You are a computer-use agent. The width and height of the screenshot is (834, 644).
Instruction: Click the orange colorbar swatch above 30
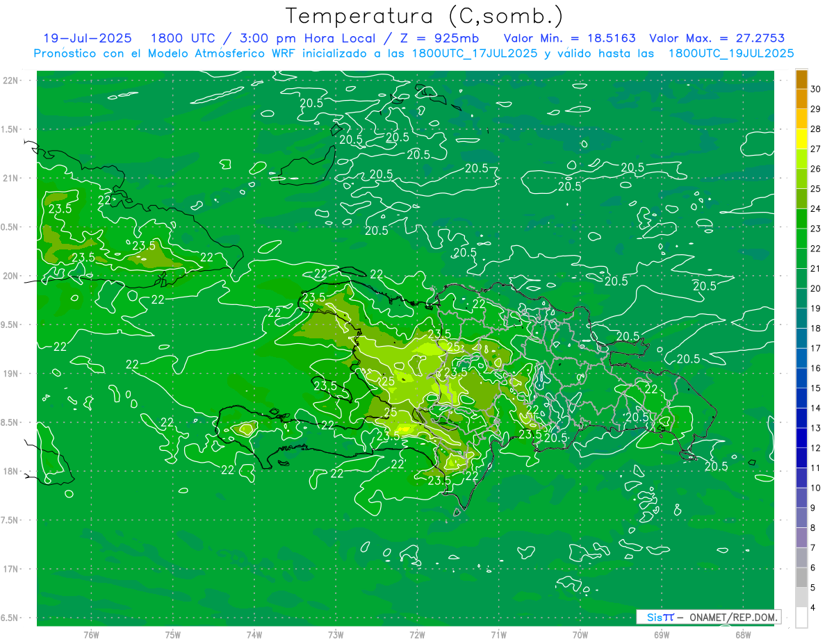(x=801, y=79)
